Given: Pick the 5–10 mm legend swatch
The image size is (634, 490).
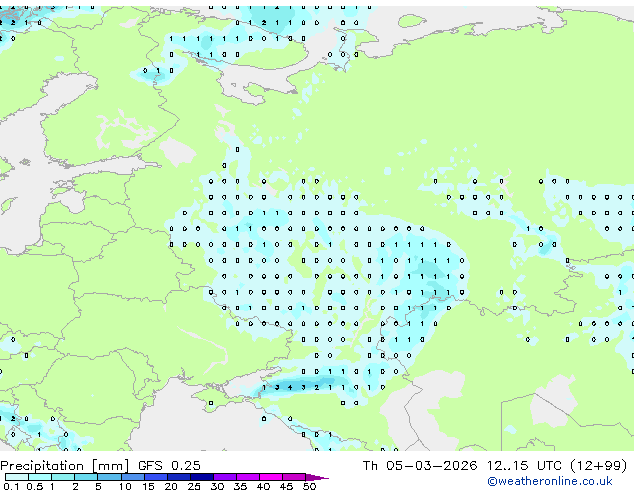Looking at the screenshot, I should [x=109, y=477].
